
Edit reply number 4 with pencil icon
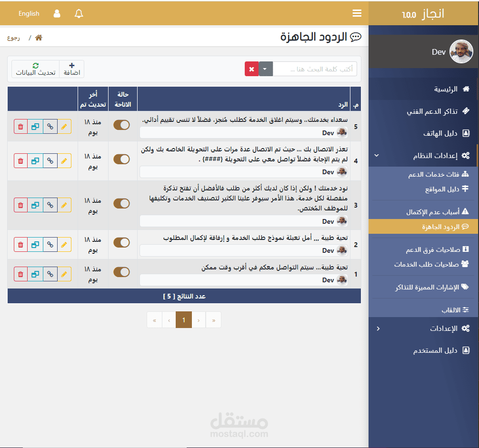(x=64, y=160)
